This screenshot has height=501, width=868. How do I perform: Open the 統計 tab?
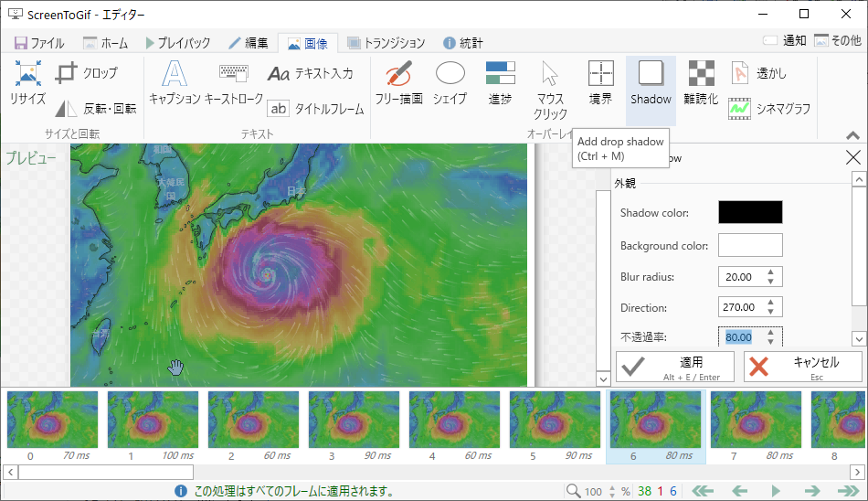click(463, 43)
